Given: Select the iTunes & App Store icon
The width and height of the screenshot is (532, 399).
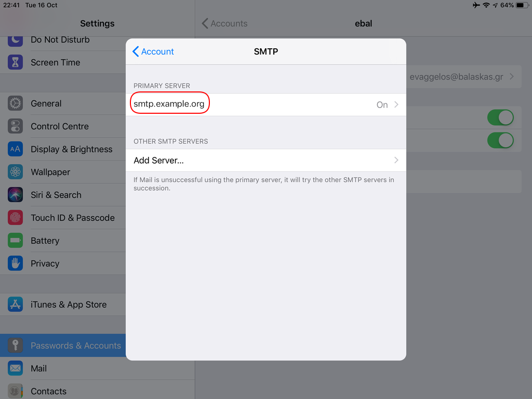Looking at the screenshot, I should (x=16, y=304).
